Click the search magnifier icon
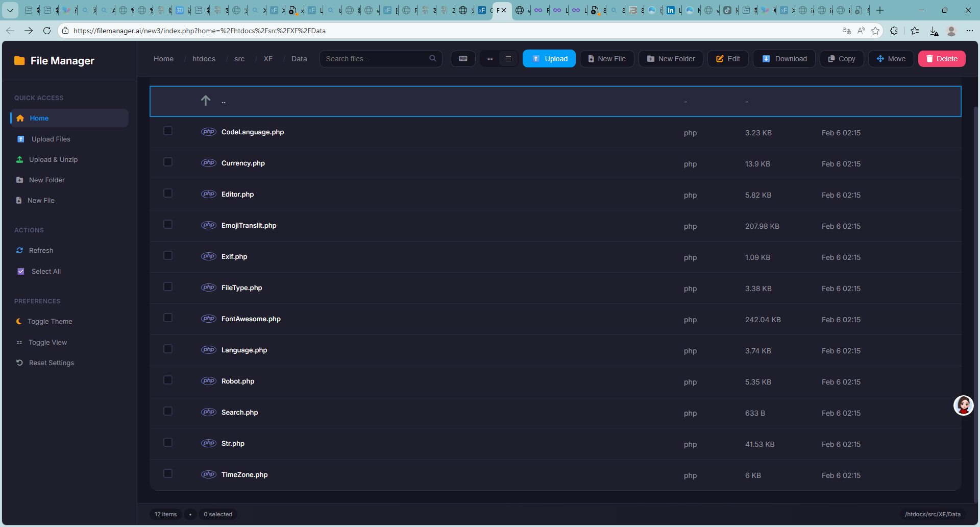Viewport: 980px width, 527px height. tap(433, 59)
